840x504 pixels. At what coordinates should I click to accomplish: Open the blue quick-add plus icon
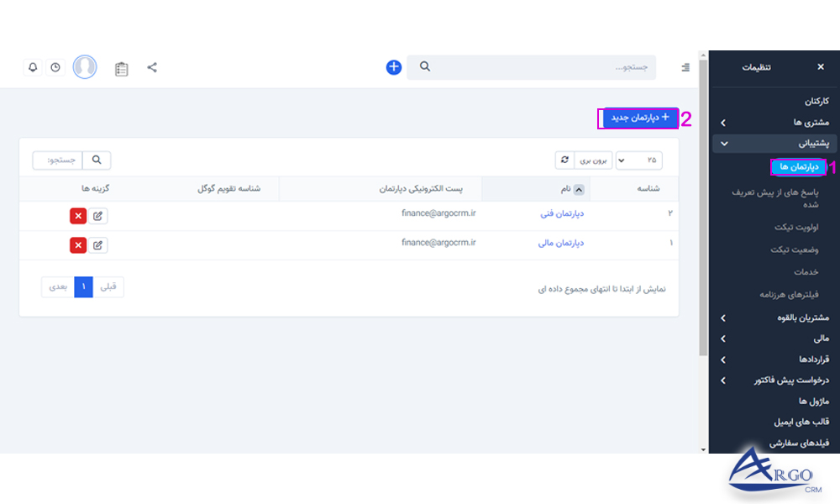click(x=393, y=67)
